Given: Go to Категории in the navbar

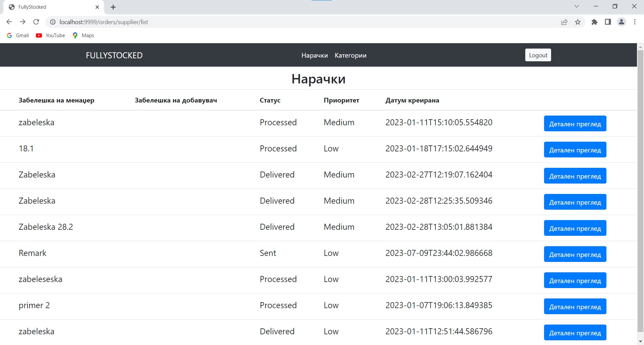Looking at the screenshot, I should [x=350, y=55].
